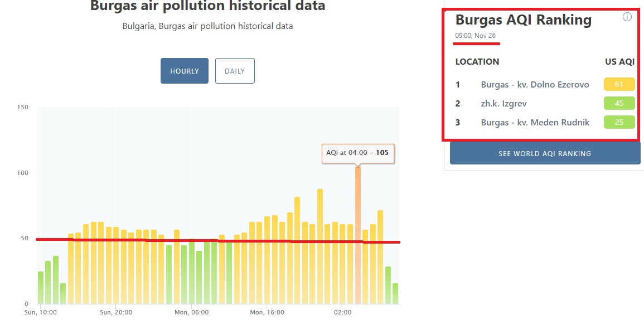
Task: Click the Burgas air pollution historical data title
Action: (207, 6)
